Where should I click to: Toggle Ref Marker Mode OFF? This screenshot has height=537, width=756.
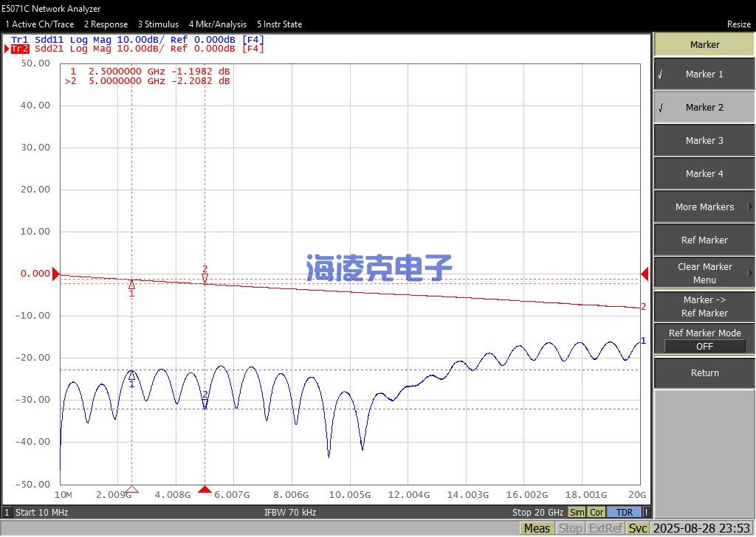[704, 339]
